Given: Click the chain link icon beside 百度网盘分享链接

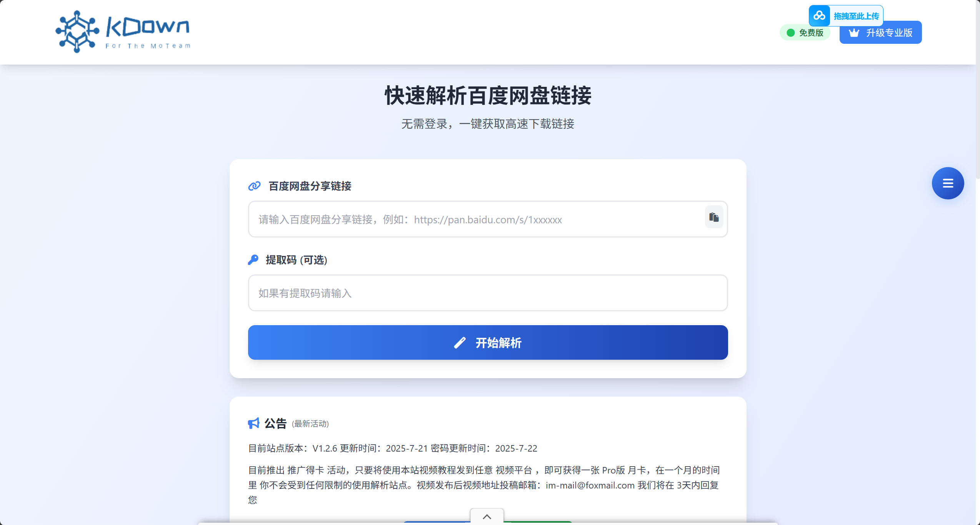Looking at the screenshot, I should 254,186.
